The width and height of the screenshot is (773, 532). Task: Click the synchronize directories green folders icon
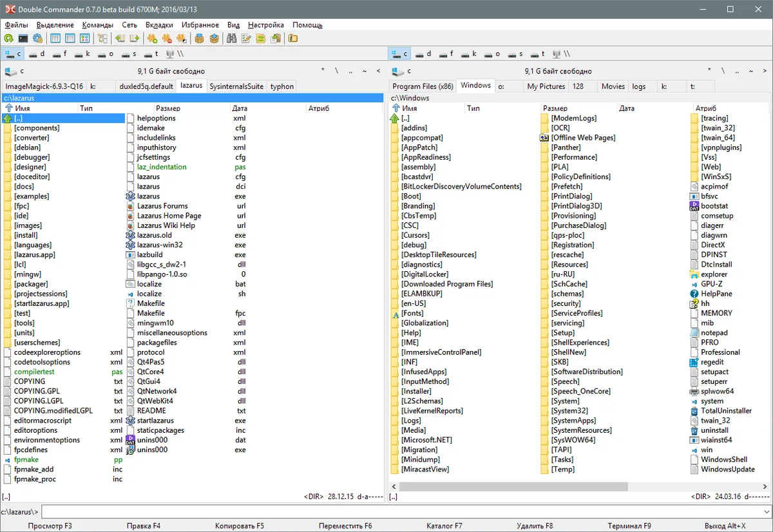[x=260, y=39]
